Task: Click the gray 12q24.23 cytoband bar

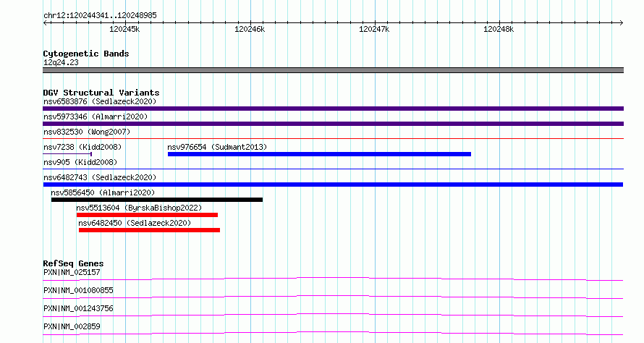Action: coord(333,70)
